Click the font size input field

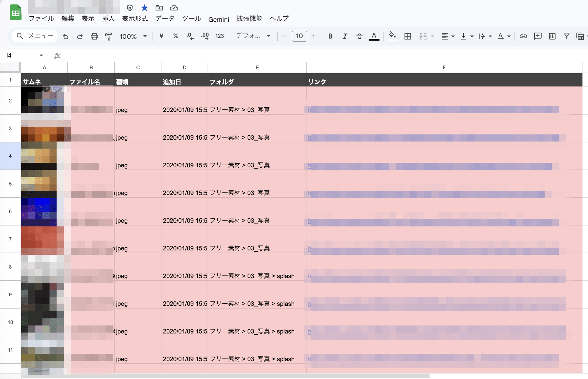tap(299, 36)
